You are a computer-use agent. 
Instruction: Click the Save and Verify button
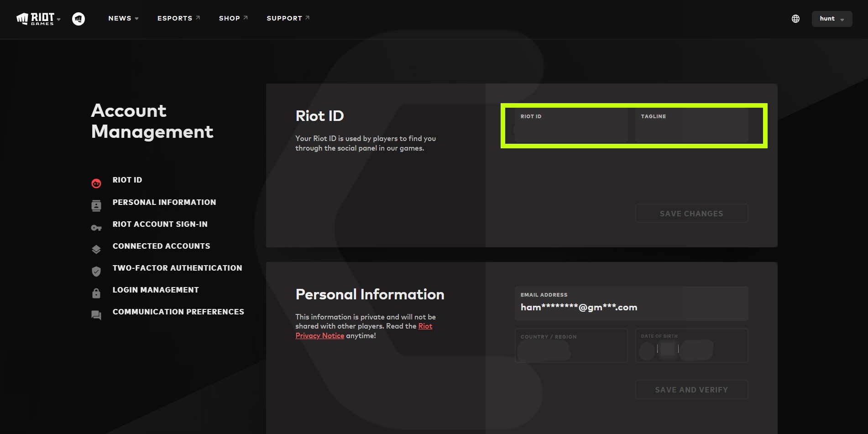pyautogui.click(x=691, y=390)
